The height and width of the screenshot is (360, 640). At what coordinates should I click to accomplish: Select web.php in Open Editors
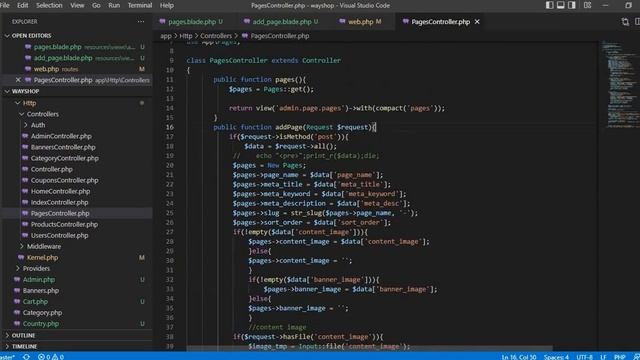pyautogui.click(x=77, y=69)
